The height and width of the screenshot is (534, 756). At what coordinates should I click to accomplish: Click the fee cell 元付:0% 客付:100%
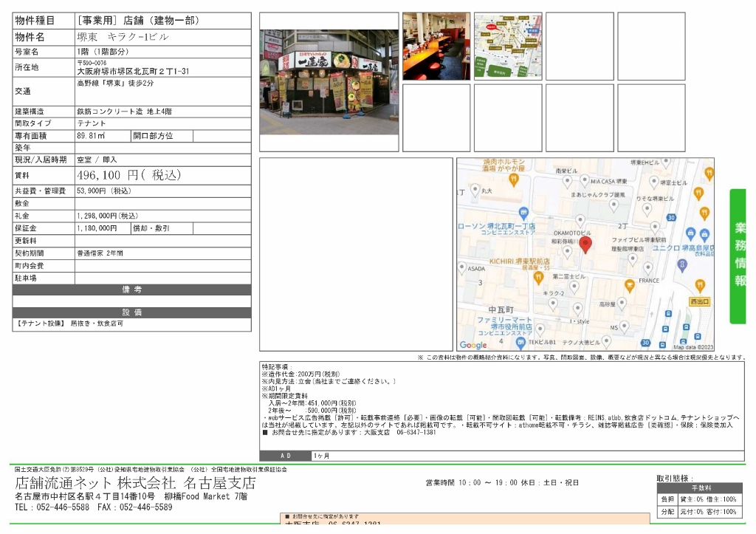(708, 511)
